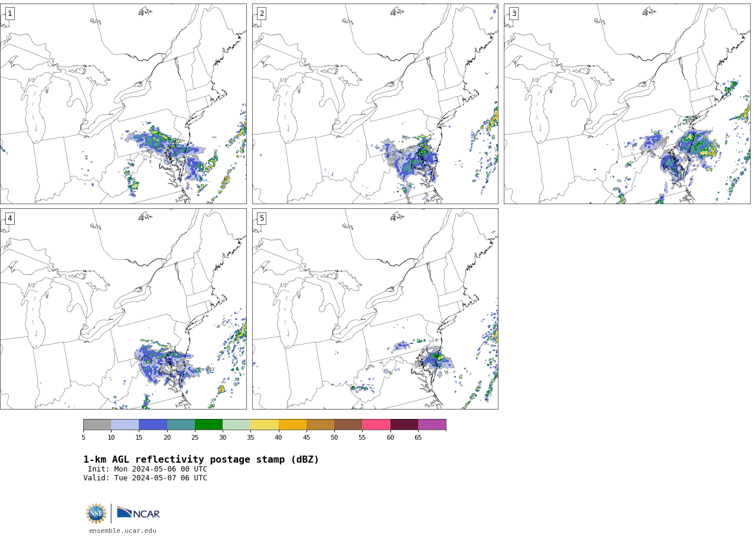Click the teal 20-25 dBZ swatch
Image resolution: width=756 pixels, height=537 pixels.
(181, 425)
